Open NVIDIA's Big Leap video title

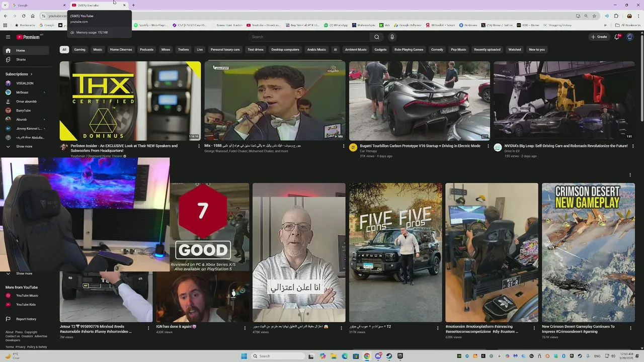click(566, 146)
